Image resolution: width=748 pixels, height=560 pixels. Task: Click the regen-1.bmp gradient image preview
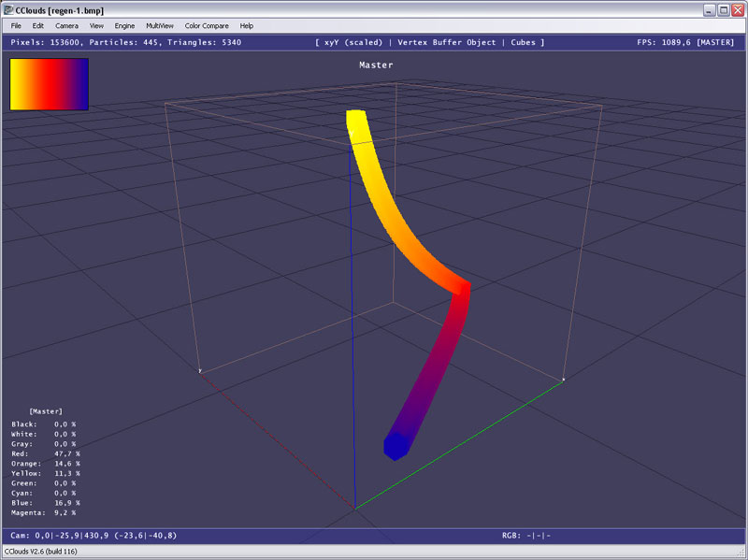pos(49,85)
